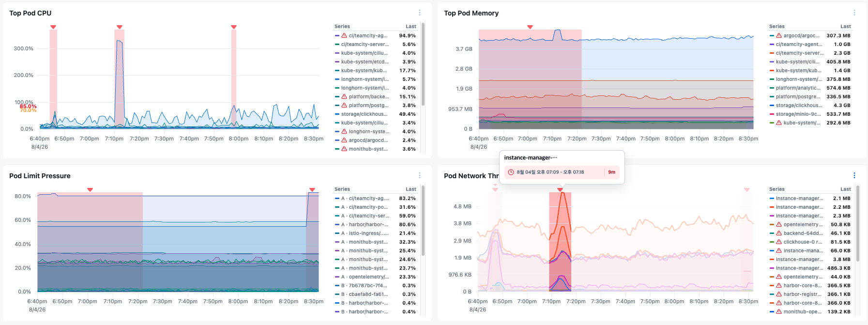Open the Top Pod CPU panel options menu
This screenshot has height=325, width=868.
[420, 13]
